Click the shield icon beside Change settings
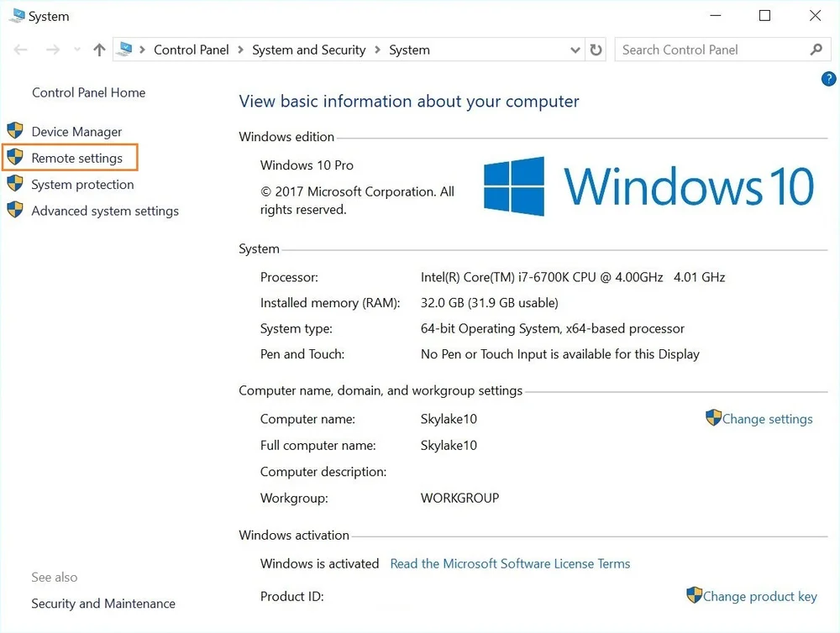Screen dimensions: 840x633 pyautogui.click(x=714, y=417)
